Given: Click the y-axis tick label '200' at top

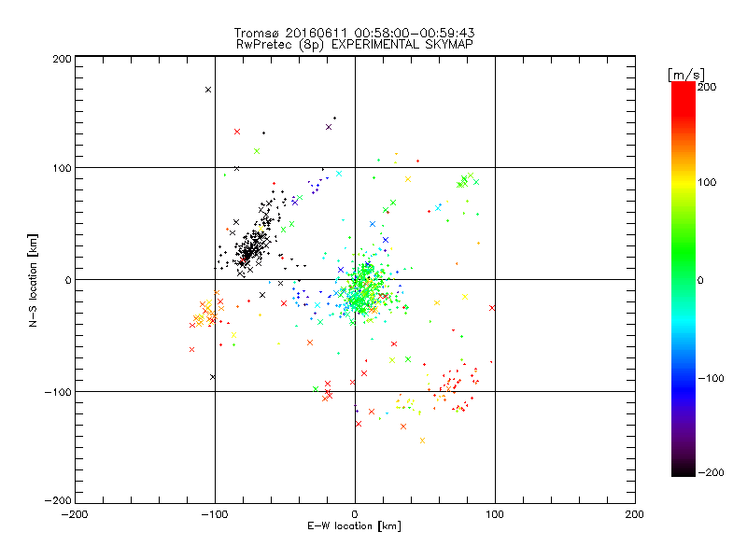Looking at the screenshot, I should pos(63,59).
